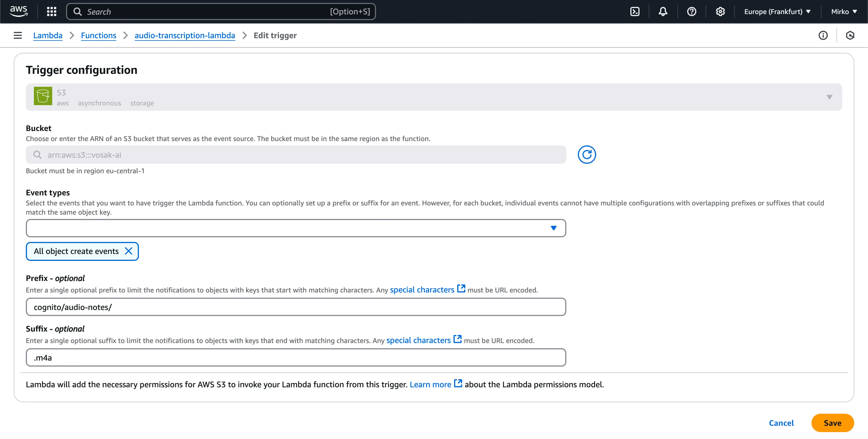Open account settings via the gear icon
The image size is (868, 439).
point(720,11)
